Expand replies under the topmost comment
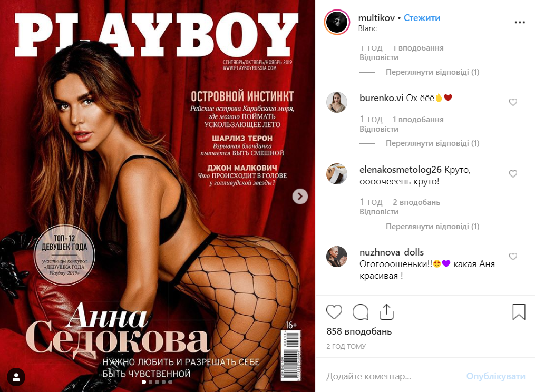535x392 pixels. 432,72
